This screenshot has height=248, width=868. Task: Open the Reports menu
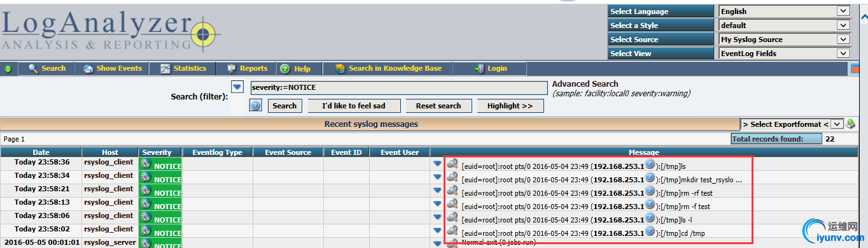point(247,68)
